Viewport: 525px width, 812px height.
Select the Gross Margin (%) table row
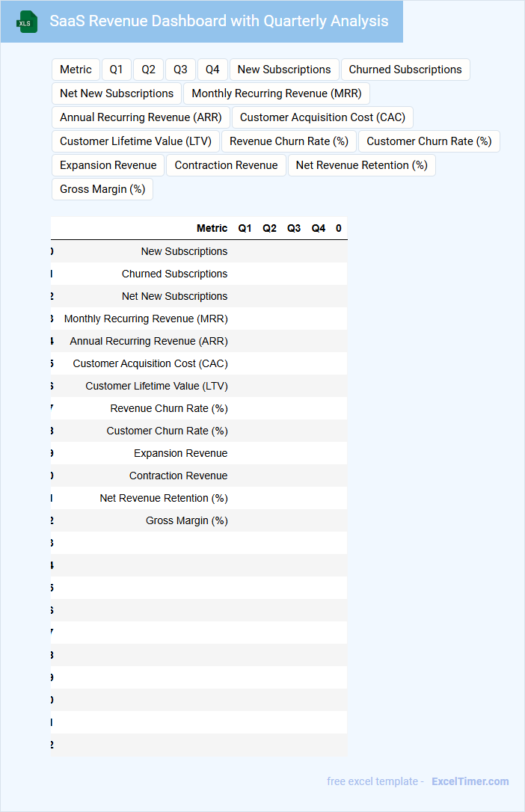[x=199, y=520]
